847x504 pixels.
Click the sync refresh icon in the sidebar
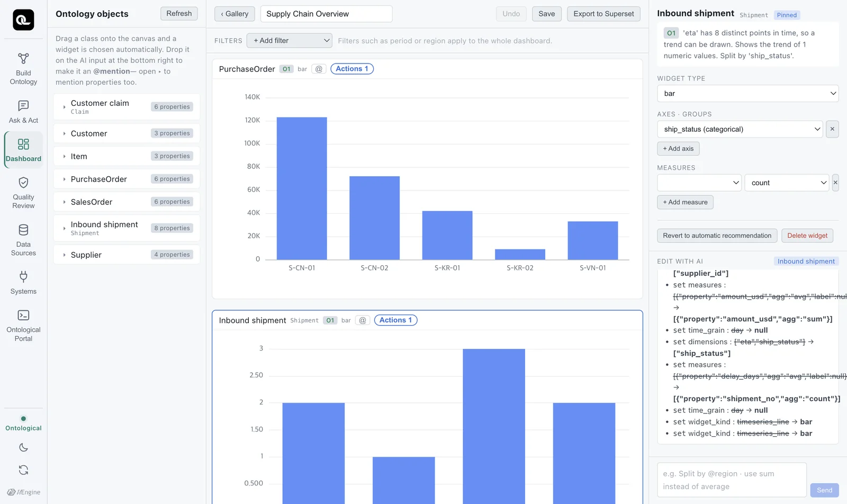[23, 470]
